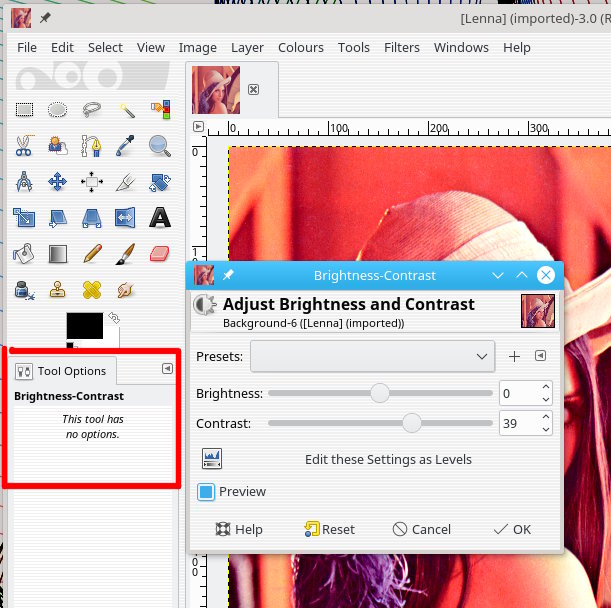Switch to the Tool Options tab
611x608 pixels.
[62, 371]
